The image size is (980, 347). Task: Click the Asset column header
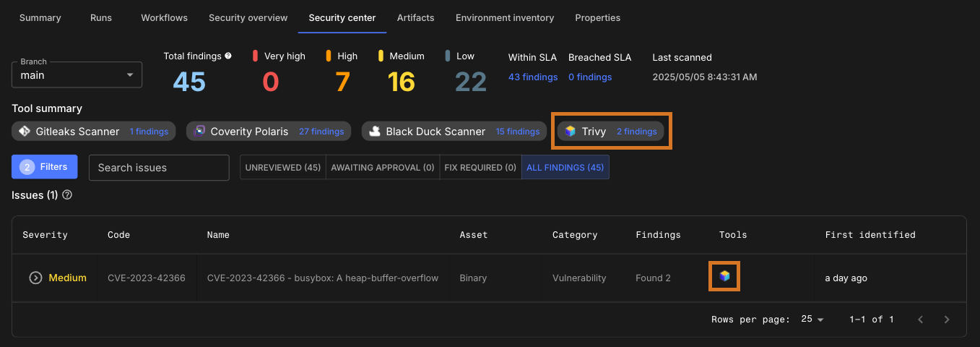coord(474,234)
